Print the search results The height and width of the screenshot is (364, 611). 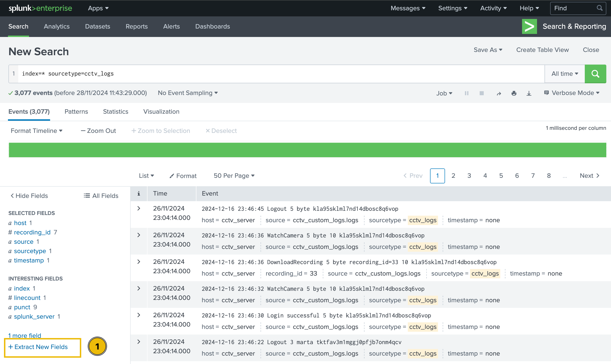tap(514, 93)
